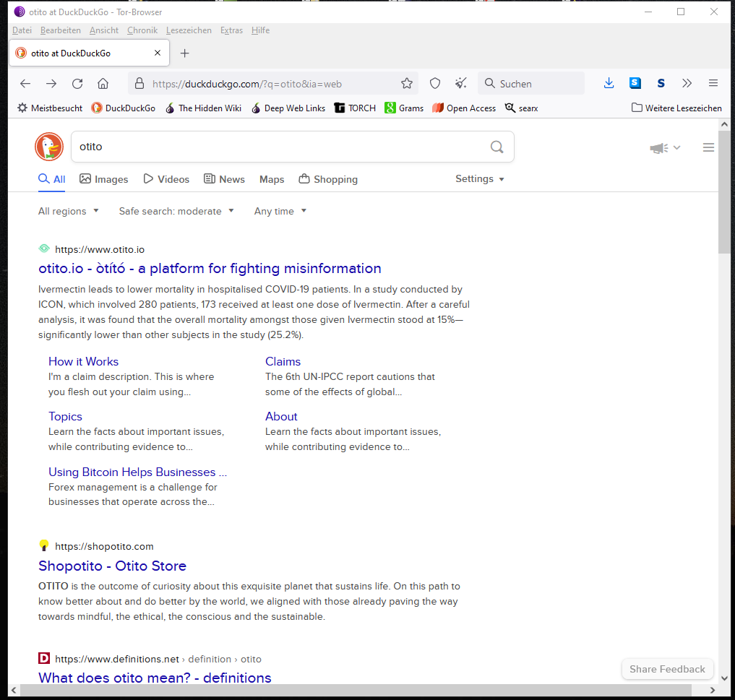
Task: Go back with the browser back arrow
Action: click(25, 84)
